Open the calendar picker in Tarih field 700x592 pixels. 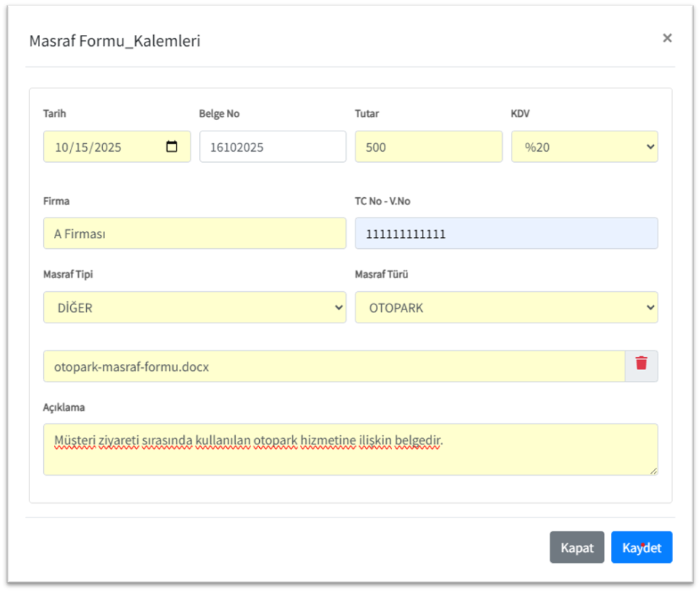pyautogui.click(x=172, y=147)
